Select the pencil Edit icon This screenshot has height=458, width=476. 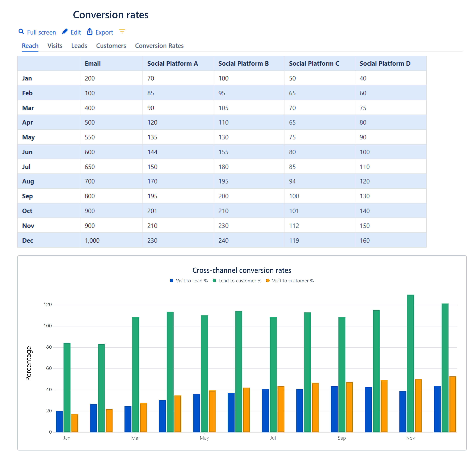tap(65, 32)
